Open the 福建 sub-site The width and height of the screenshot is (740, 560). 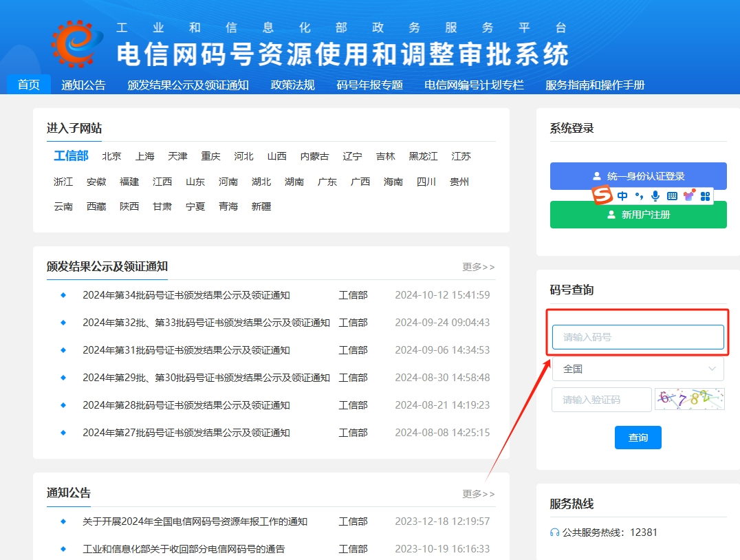click(x=129, y=182)
